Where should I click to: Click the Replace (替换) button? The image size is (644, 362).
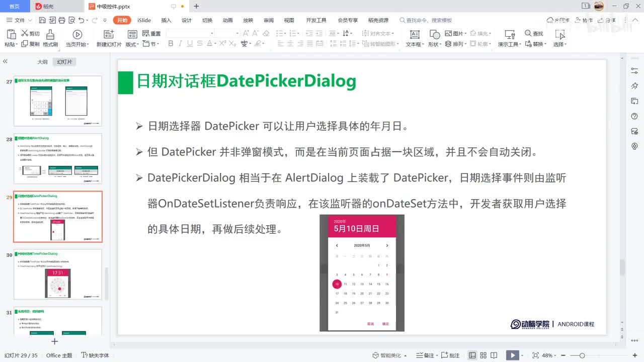click(535, 44)
